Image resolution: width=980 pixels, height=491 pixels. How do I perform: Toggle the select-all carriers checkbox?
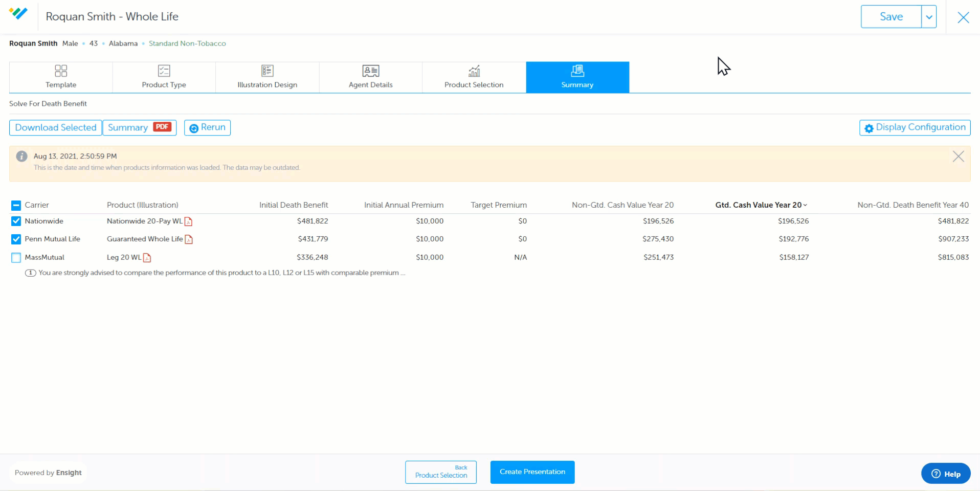pyautogui.click(x=16, y=205)
